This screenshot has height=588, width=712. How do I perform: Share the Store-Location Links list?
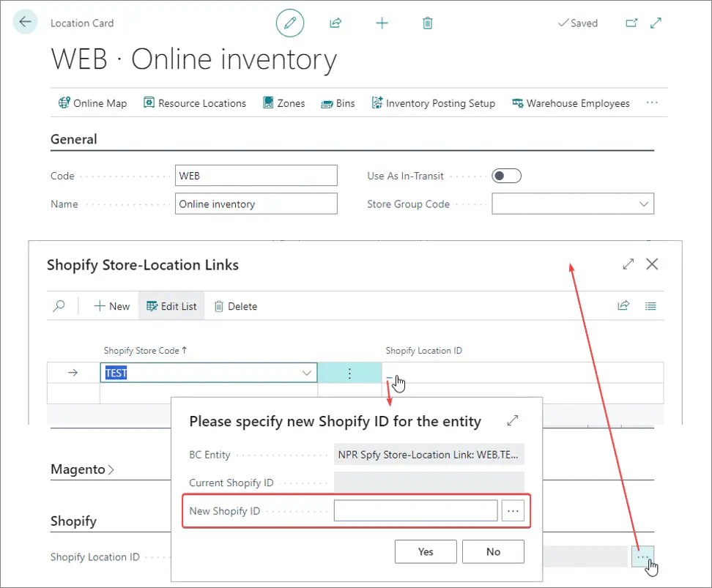click(x=623, y=305)
